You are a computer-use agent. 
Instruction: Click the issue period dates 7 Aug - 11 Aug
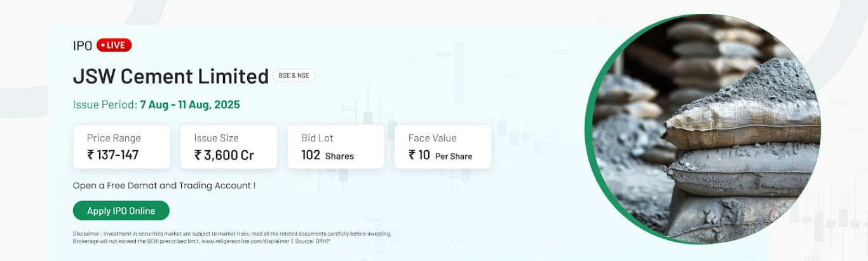point(190,104)
